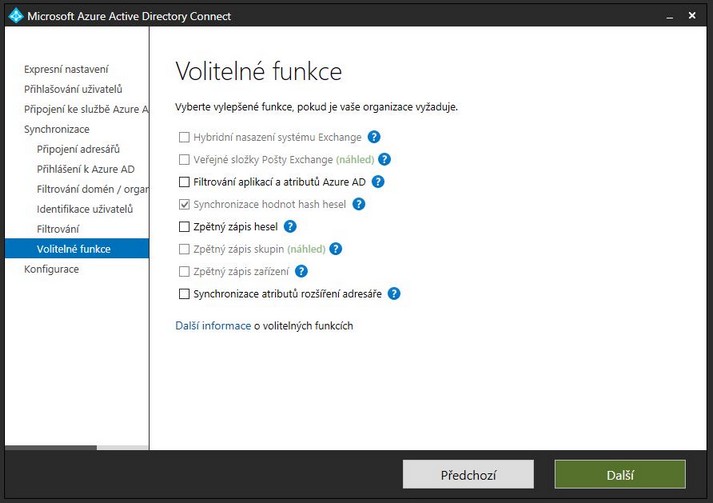Select the highlighted Volitelné funkce step

coord(77,249)
